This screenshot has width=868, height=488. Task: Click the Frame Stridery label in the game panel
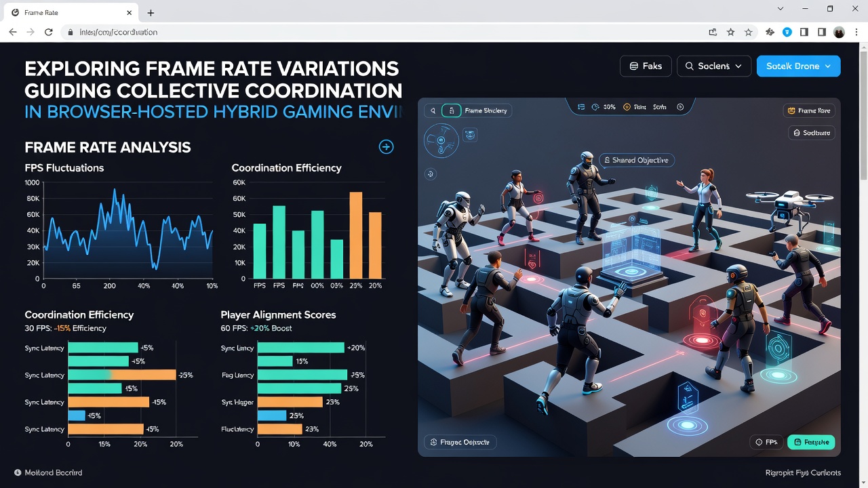(486, 110)
